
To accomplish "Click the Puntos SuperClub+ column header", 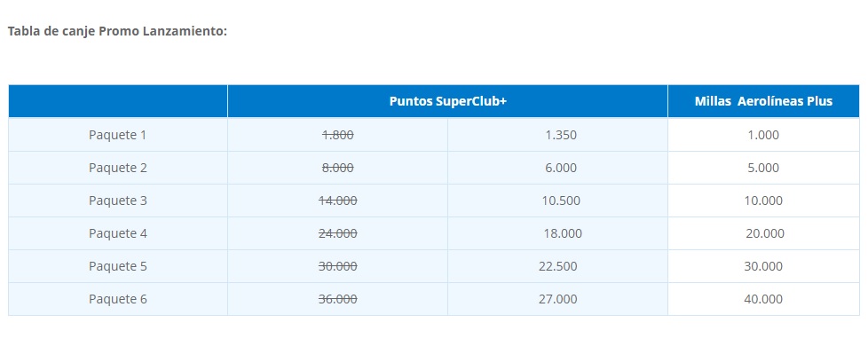I will point(447,101).
